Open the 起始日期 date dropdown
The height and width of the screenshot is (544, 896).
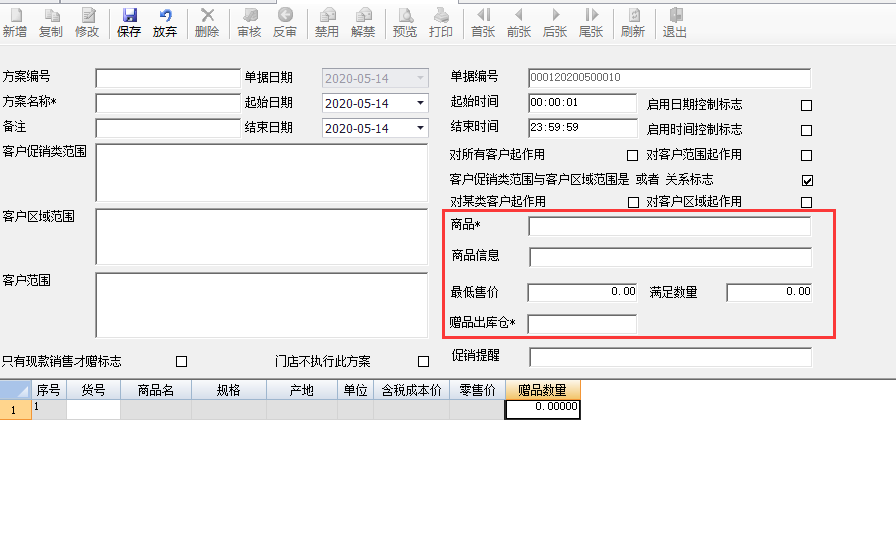click(420, 103)
